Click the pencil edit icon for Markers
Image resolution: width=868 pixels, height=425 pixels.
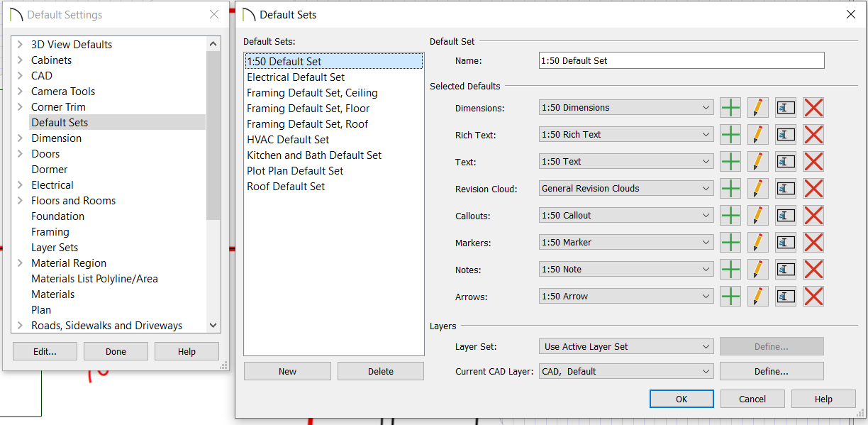click(x=758, y=243)
